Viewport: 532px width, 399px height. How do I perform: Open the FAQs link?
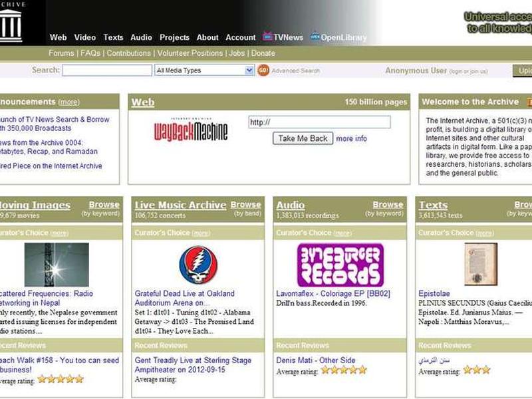[x=90, y=53]
